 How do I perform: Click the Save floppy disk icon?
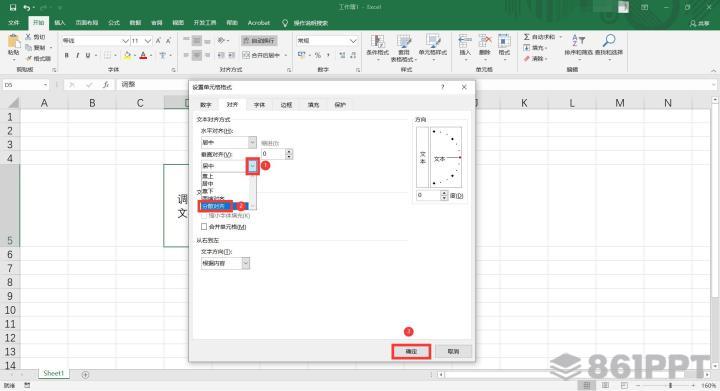[x=13, y=7]
